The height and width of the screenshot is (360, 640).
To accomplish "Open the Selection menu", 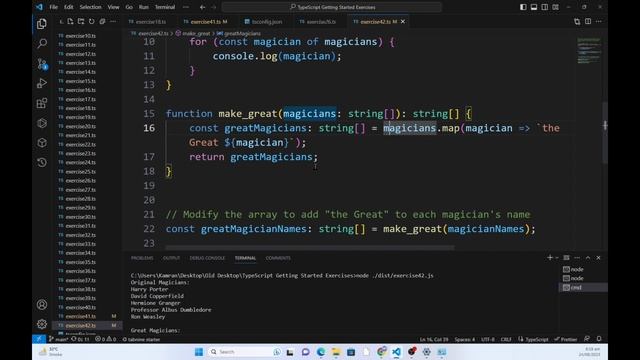I will [x=90, y=7].
